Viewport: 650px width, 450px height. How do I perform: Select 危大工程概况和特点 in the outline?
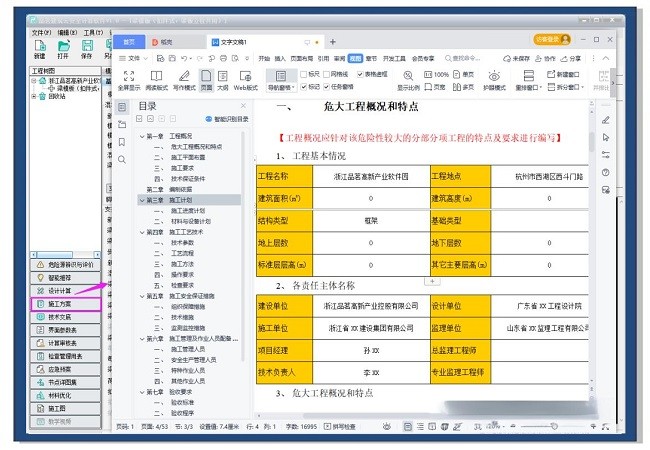pos(196,147)
